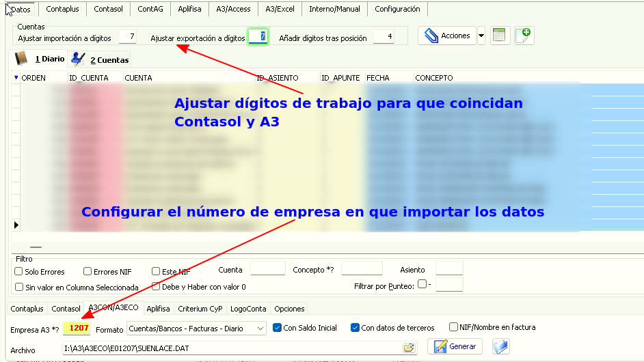Click Empresa A3 number field
Screen dimensions: 644x362
[x=77, y=328]
